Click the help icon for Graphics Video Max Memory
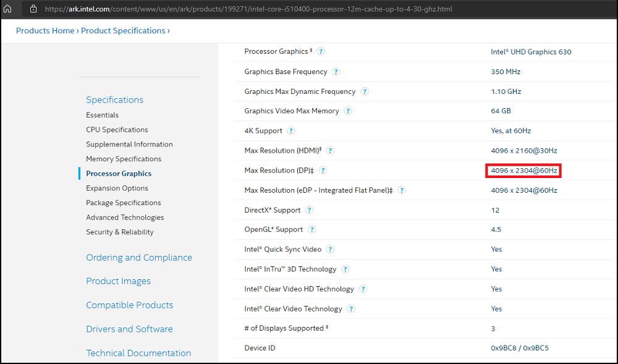 pyautogui.click(x=348, y=111)
